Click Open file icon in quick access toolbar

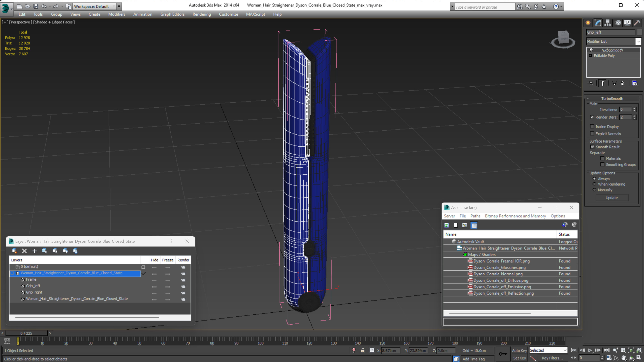pyautogui.click(x=28, y=6)
